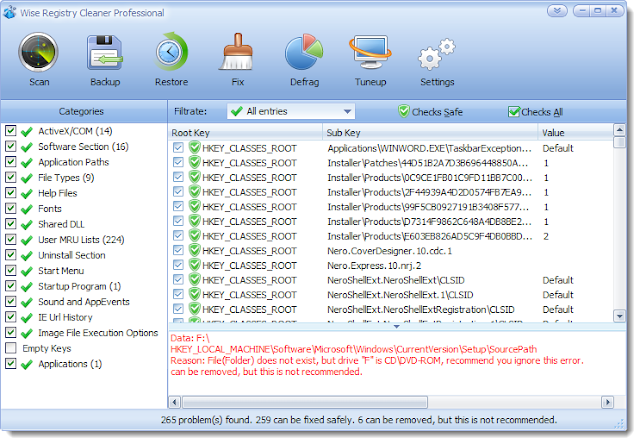This screenshot has height=444, width=640.
Task: Click shield icon of Nero.CoverDesigner.10.cdc.1 row
Action: (195, 250)
